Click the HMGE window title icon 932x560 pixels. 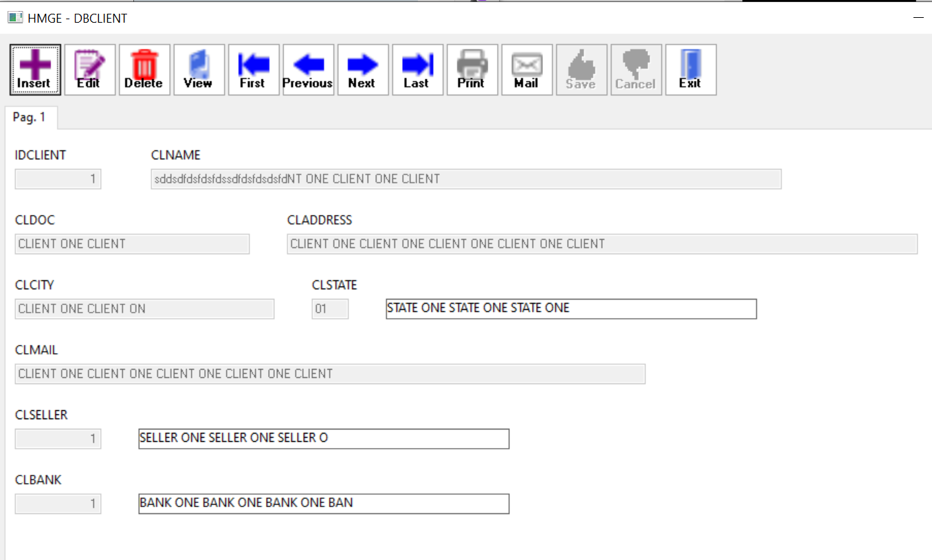point(15,18)
